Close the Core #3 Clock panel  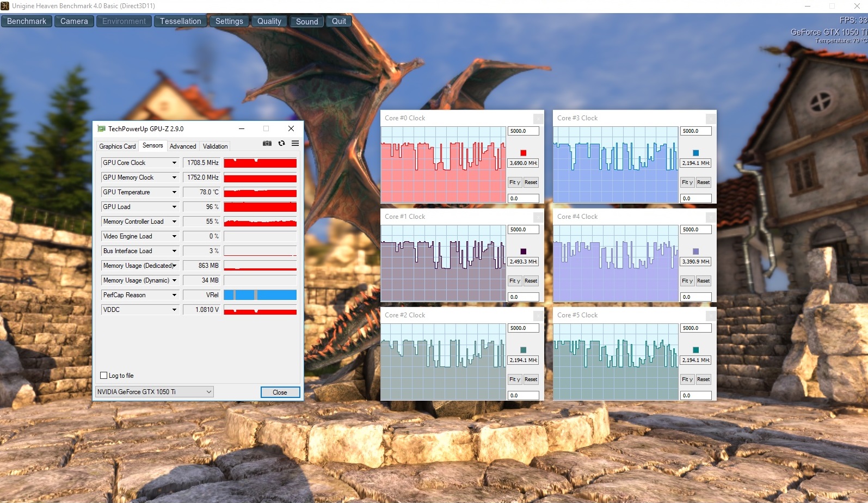[710, 118]
